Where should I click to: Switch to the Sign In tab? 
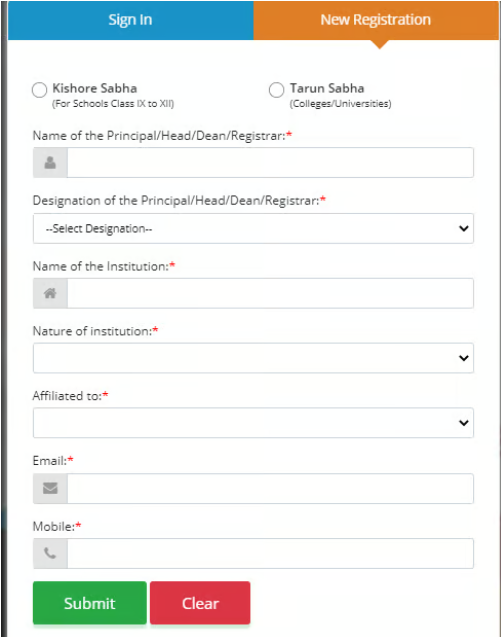(x=130, y=20)
